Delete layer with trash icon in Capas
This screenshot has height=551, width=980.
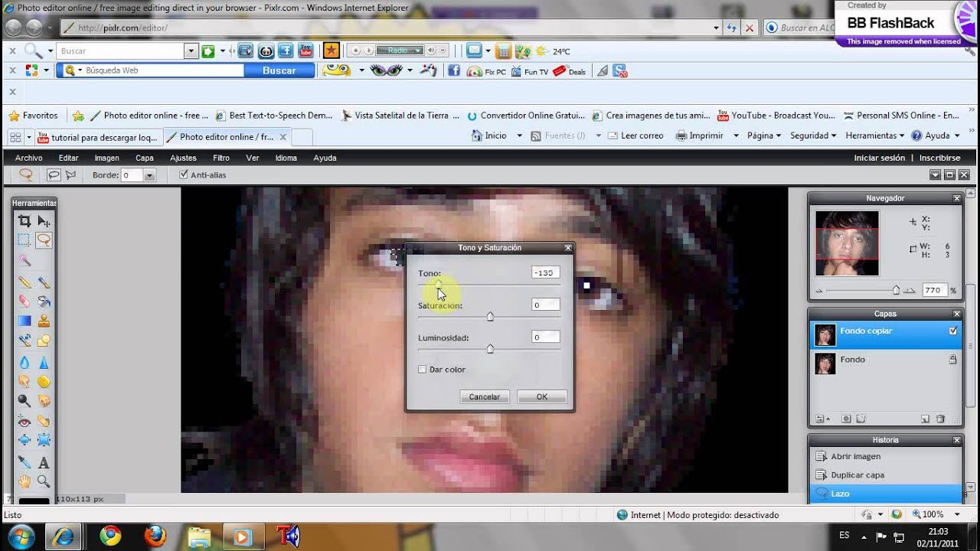click(940, 419)
